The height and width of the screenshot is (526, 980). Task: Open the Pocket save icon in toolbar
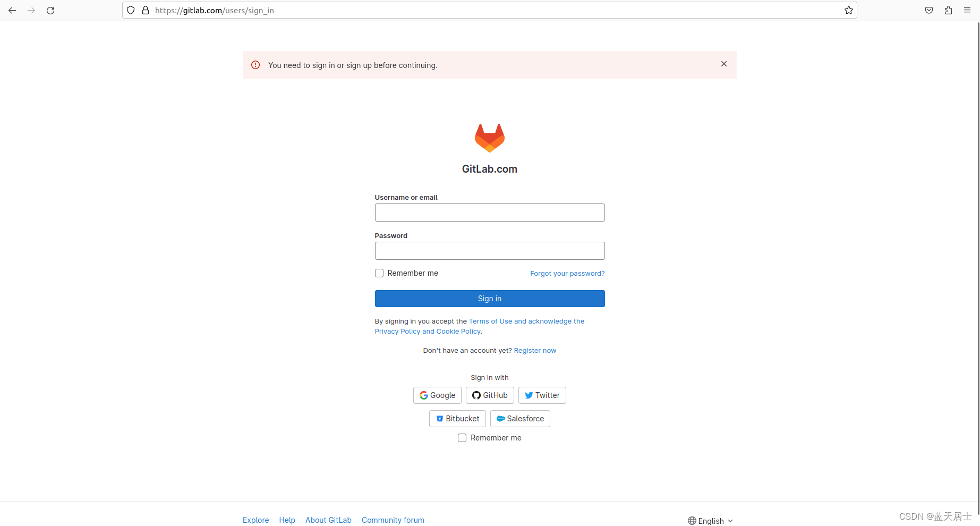(x=929, y=10)
